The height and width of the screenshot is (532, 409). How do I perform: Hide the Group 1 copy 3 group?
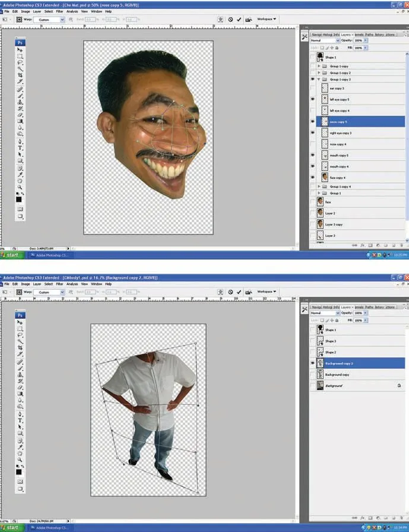coord(313,80)
